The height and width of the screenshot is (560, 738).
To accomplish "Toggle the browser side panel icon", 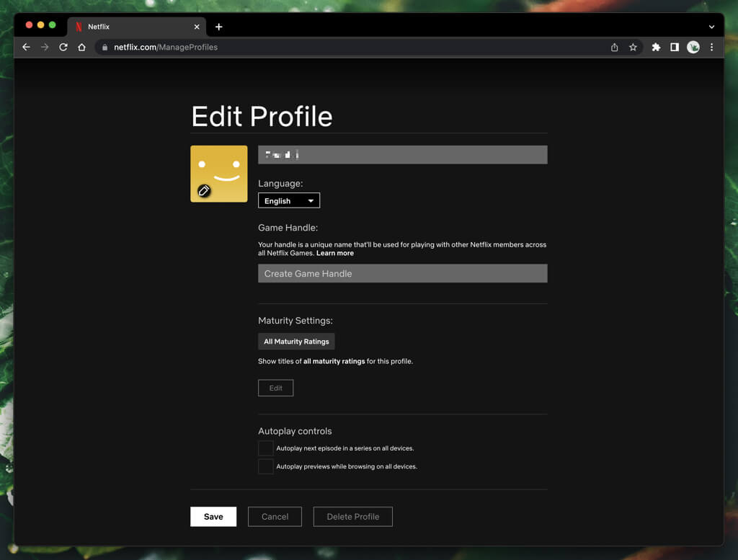I will click(675, 48).
